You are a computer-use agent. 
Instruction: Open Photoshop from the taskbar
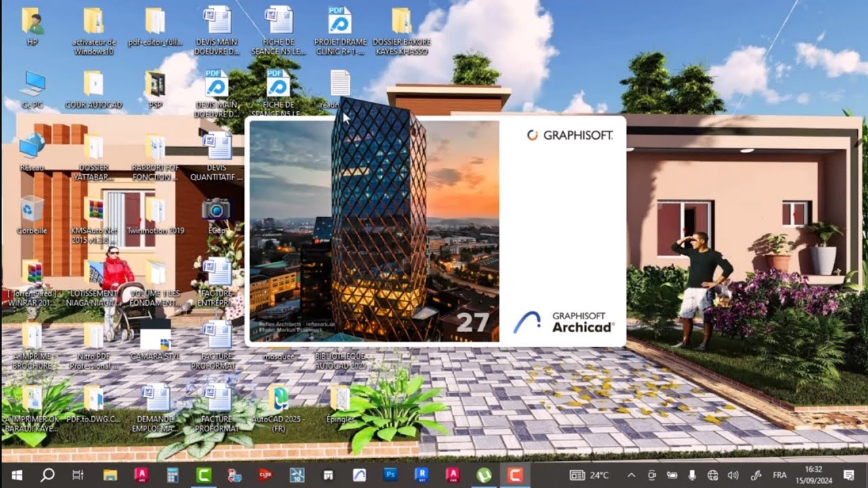click(x=391, y=474)
